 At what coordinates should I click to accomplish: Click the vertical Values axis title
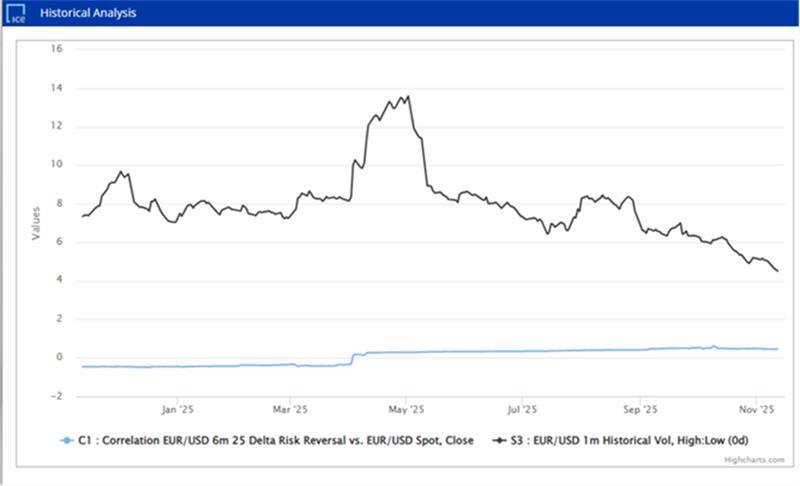click(36, 221)
